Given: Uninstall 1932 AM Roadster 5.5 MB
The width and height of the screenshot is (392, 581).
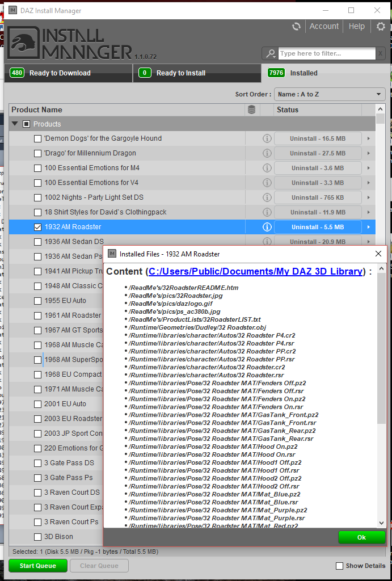Looking at the screenshot, I should tap(318, 227).
